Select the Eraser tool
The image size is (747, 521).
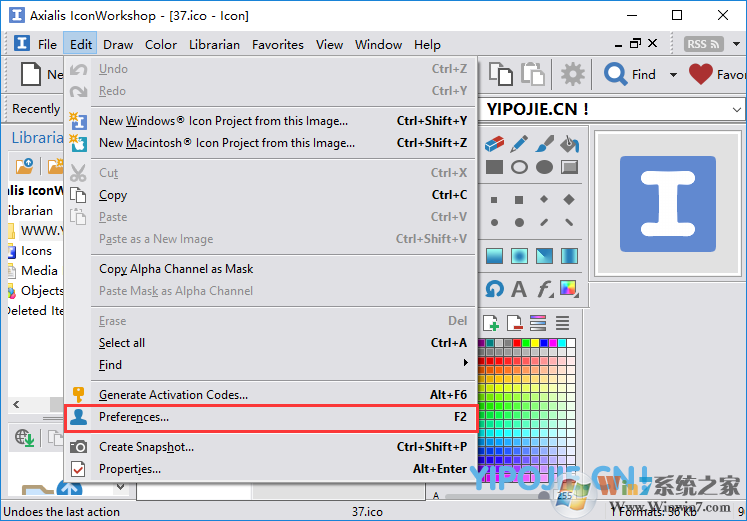(495, 144)
